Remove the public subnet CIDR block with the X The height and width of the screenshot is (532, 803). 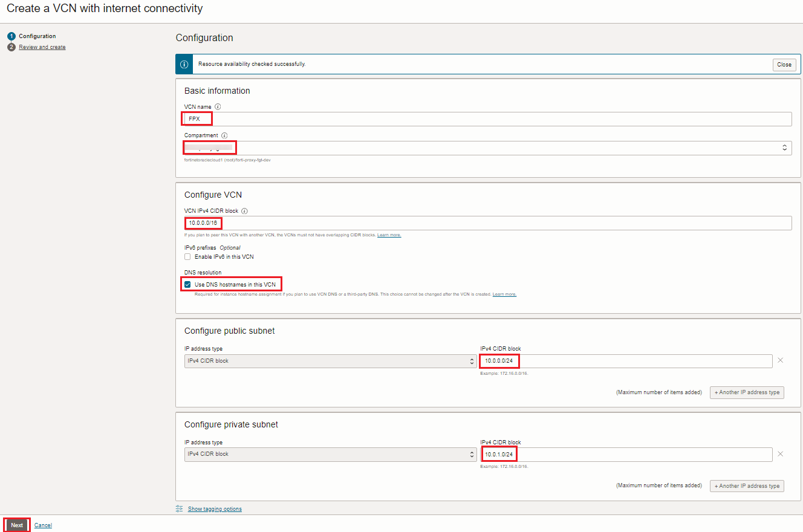click(780, 360)
